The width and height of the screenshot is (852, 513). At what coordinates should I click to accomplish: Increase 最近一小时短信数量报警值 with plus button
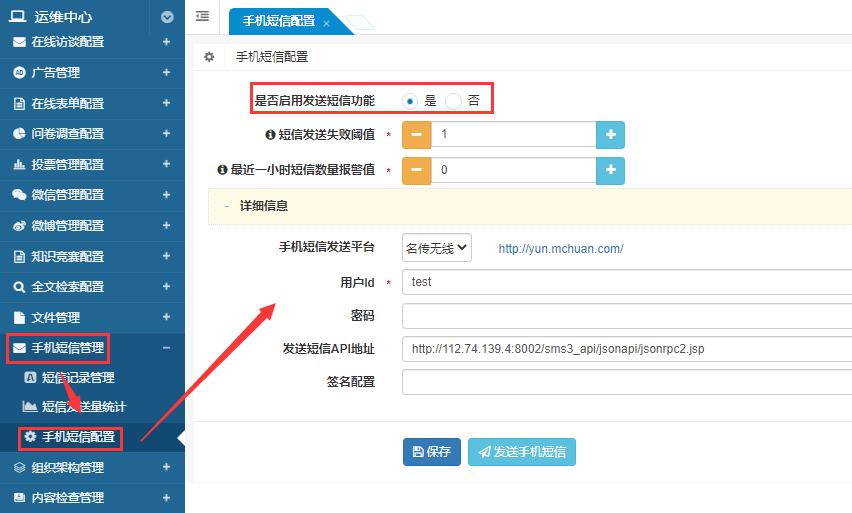[x=610, y=170]
